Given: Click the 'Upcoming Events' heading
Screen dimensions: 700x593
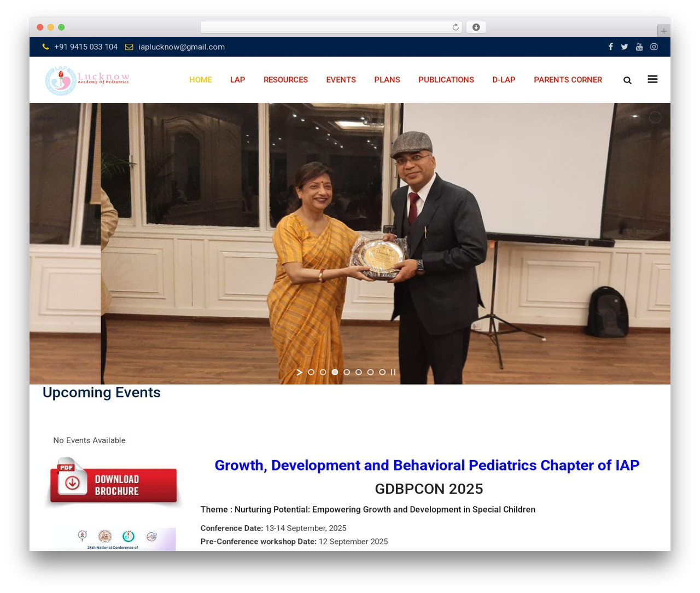Looking at the screenshot, I should pos(101,393).
